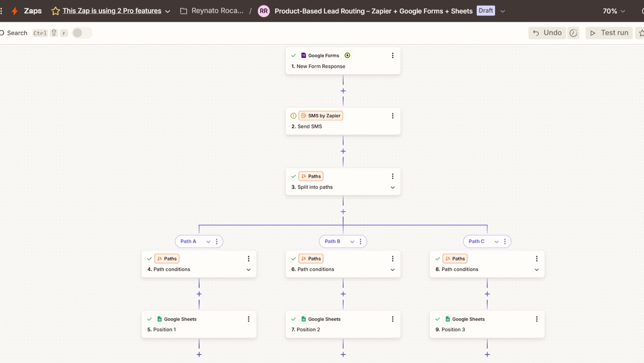The width and height of the screenshot is (644, 363).
Task: Open three-dot menu of Send SMS step
Action: click(392, 116)
